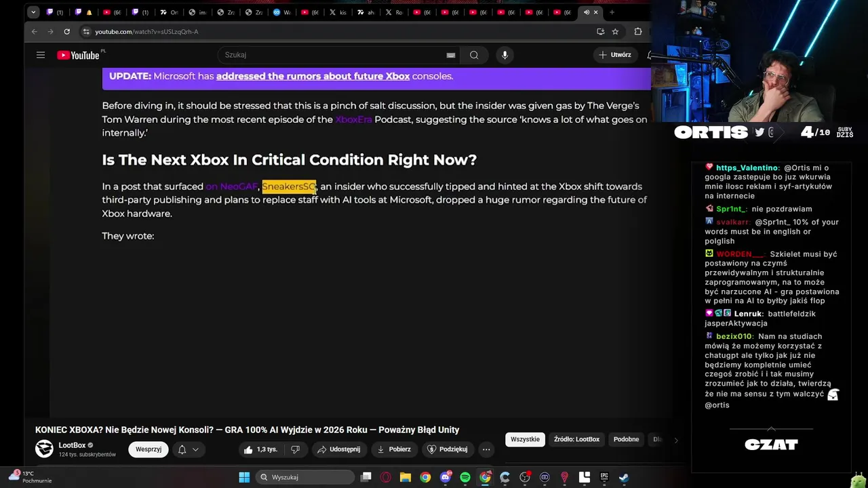Reload the page
868x488 pixels.
(66, 31)
